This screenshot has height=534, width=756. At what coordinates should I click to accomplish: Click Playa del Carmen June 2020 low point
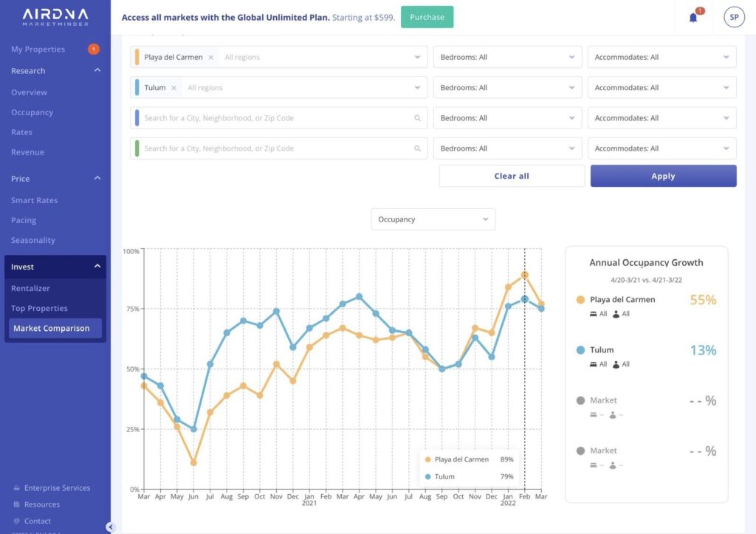(193, 462)
